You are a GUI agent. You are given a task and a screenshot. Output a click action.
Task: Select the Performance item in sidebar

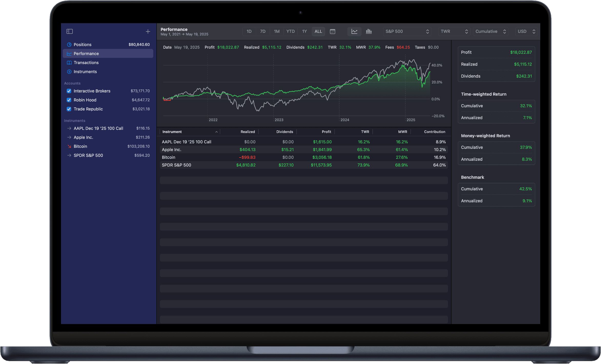tap(86, 54)
